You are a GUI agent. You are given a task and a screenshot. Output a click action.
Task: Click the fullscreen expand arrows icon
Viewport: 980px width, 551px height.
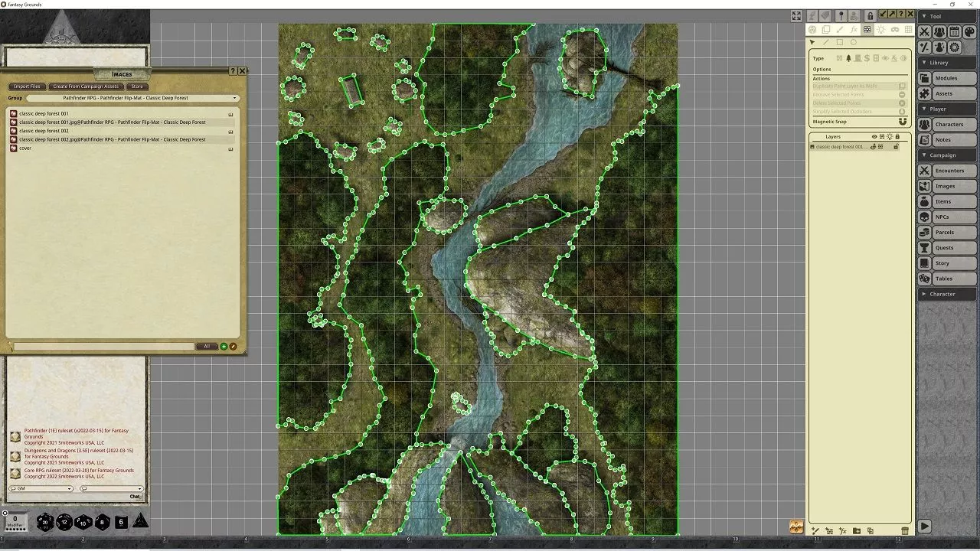click(x=796, y=15)
